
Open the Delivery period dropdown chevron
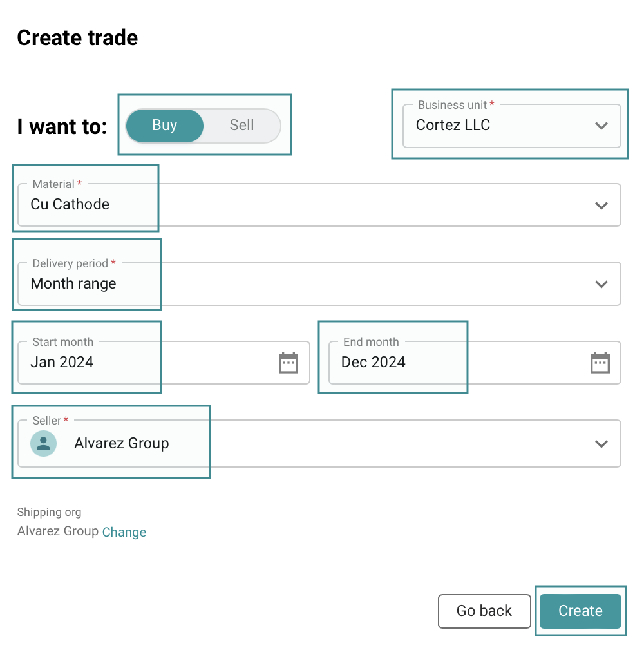[601, 284]
